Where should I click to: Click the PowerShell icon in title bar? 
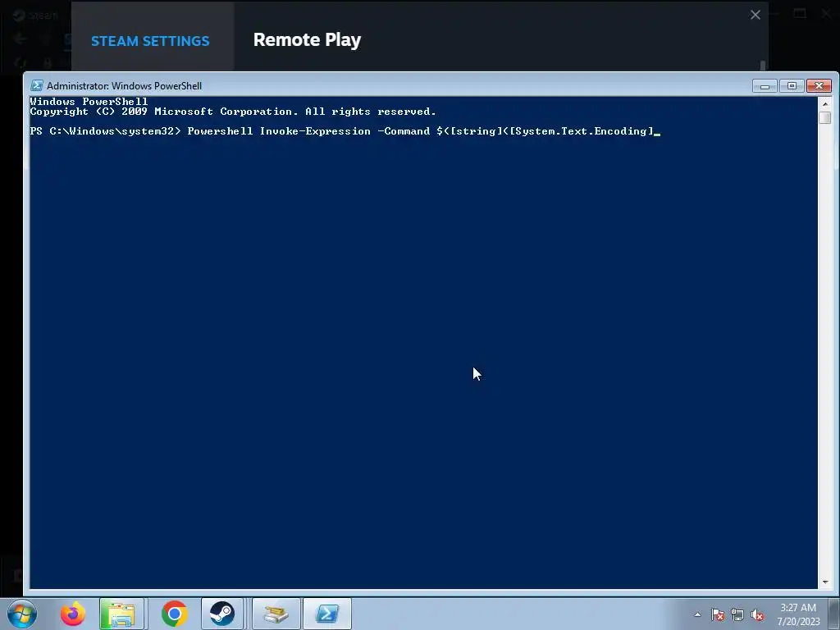click(x=37, y=85)
